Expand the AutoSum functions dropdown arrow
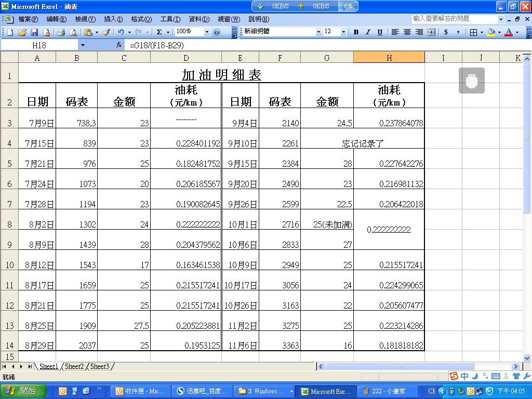532x399 pixels. click(x=168, y=32)
